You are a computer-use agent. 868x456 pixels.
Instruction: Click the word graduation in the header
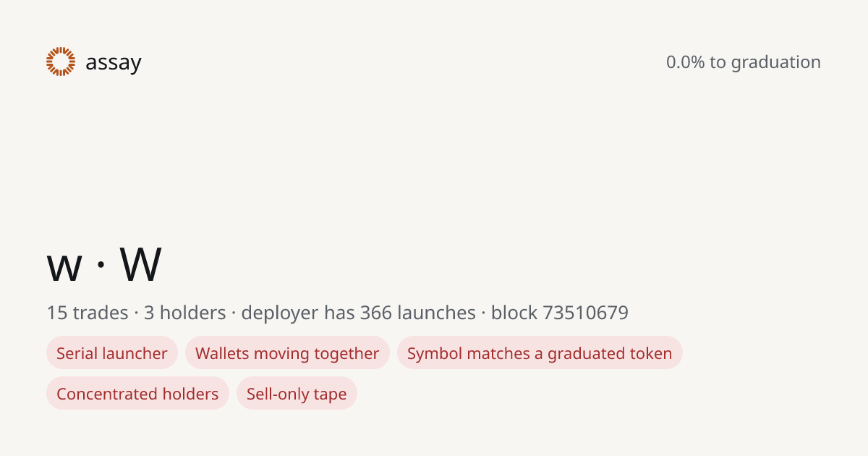(x=776, y=63)
